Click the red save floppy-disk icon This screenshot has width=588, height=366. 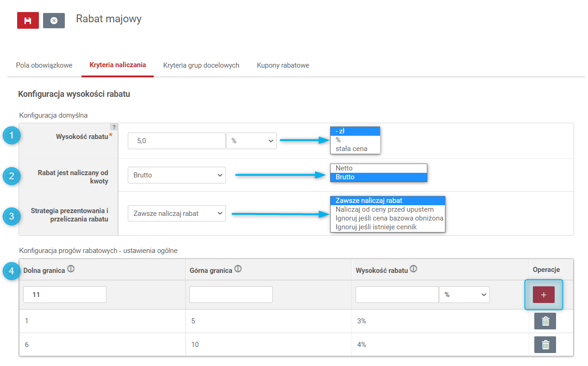28,20
